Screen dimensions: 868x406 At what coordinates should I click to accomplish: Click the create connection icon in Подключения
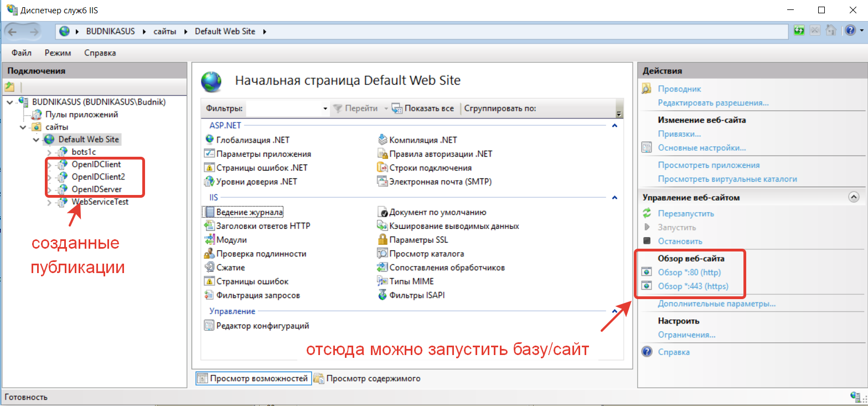[9, 86]
